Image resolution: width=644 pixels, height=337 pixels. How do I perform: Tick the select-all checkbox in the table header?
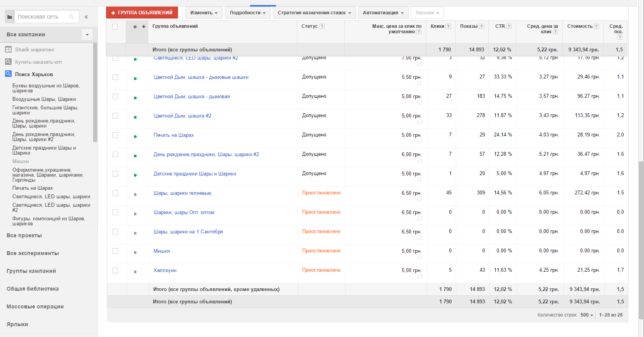tap(115, 27)
